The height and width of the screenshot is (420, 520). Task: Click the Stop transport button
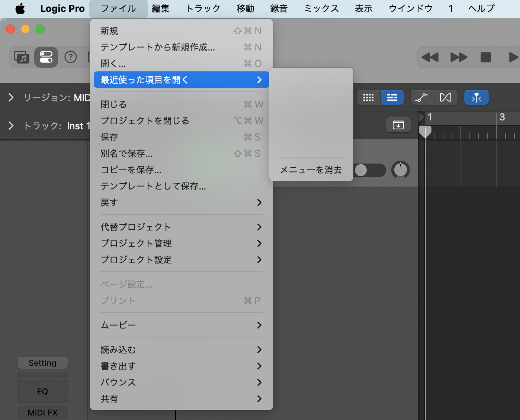point(485,57)
